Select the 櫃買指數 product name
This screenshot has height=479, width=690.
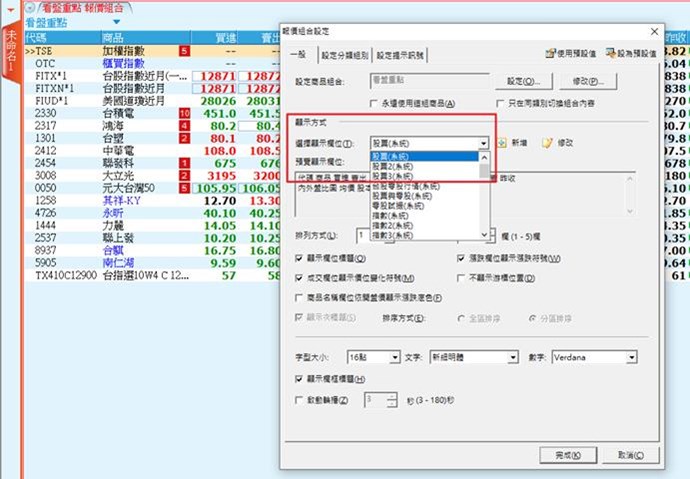pos(124,63)
